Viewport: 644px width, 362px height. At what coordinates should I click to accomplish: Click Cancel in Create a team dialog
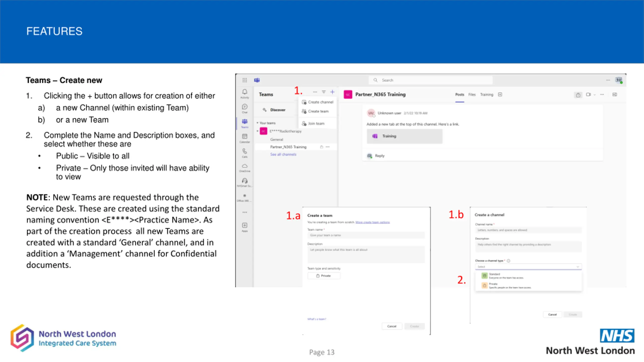click(x=392, y=326)
